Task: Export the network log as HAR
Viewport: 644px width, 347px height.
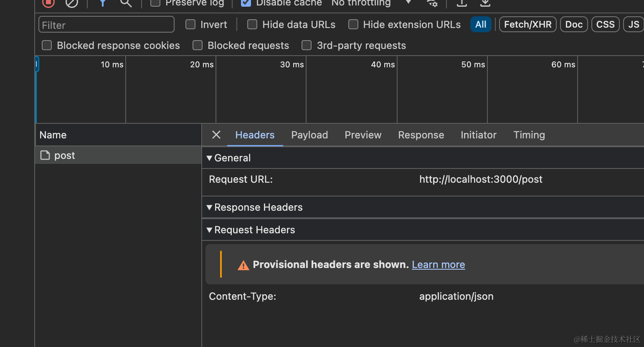Action: pos(484,3)
